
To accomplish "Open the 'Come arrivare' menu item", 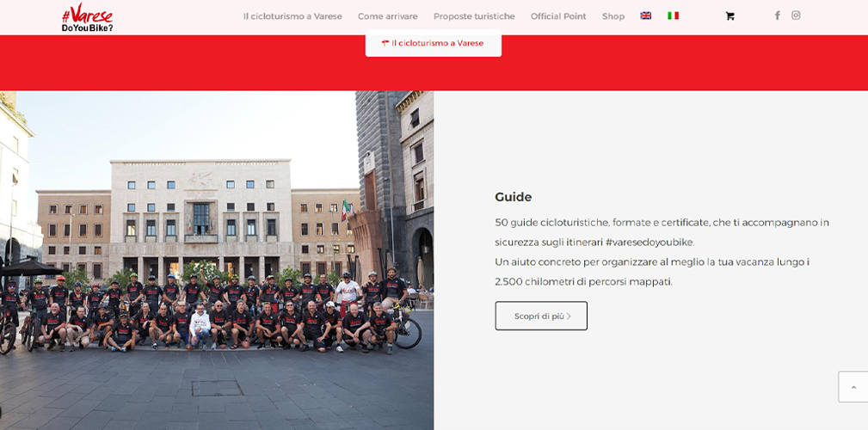I will coord(387,16).
